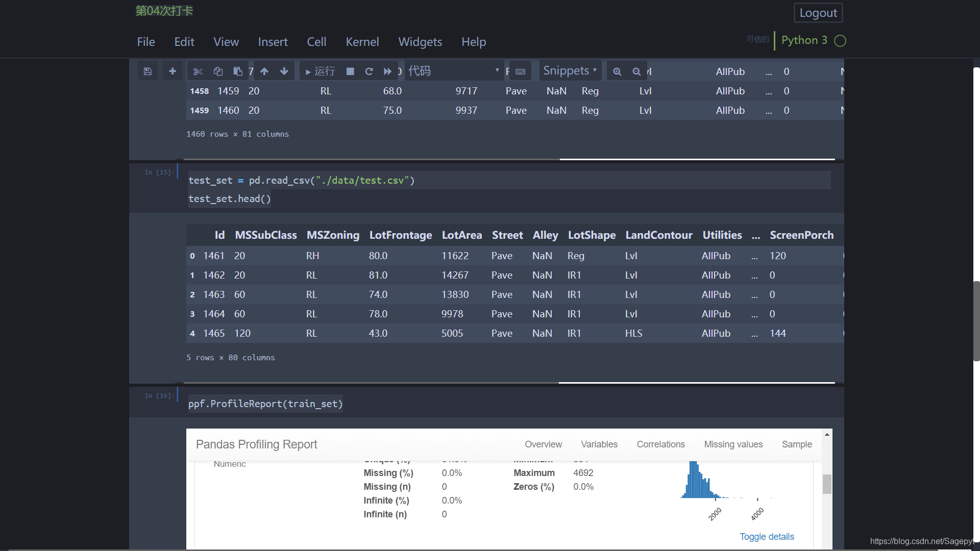Click the LotFrontage column header

[401, 235]
